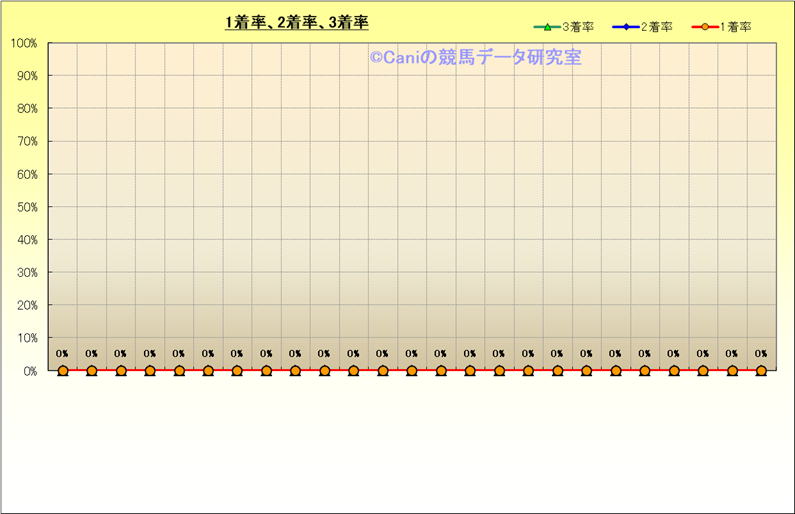Click the 20% label on the vertical axis
795x514 pixels.
pyautogui.click(x=26, y=305)
